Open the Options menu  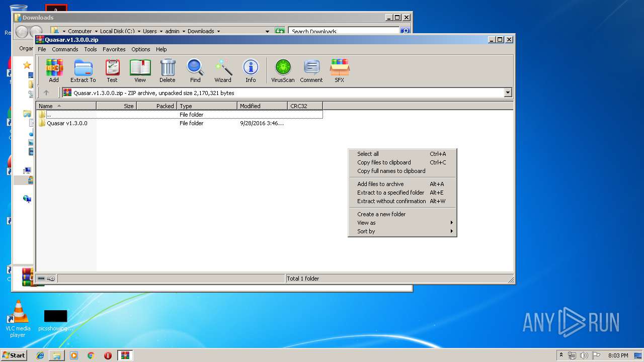point(141,49)
